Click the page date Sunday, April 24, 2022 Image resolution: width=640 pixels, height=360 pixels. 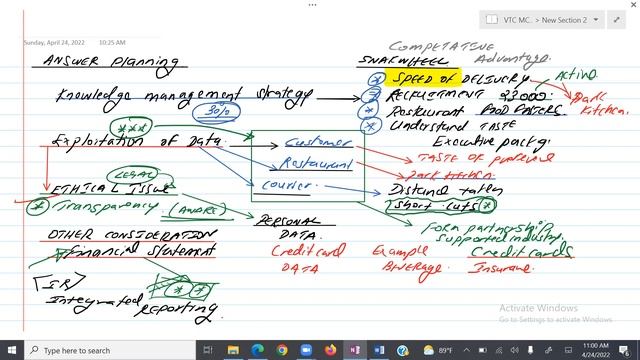coord(54,42)
